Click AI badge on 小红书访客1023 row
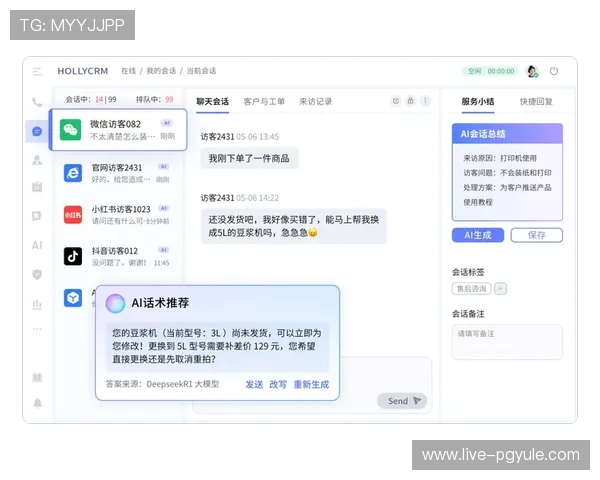Viewport: 600px width, 480px height. (164, 208)
